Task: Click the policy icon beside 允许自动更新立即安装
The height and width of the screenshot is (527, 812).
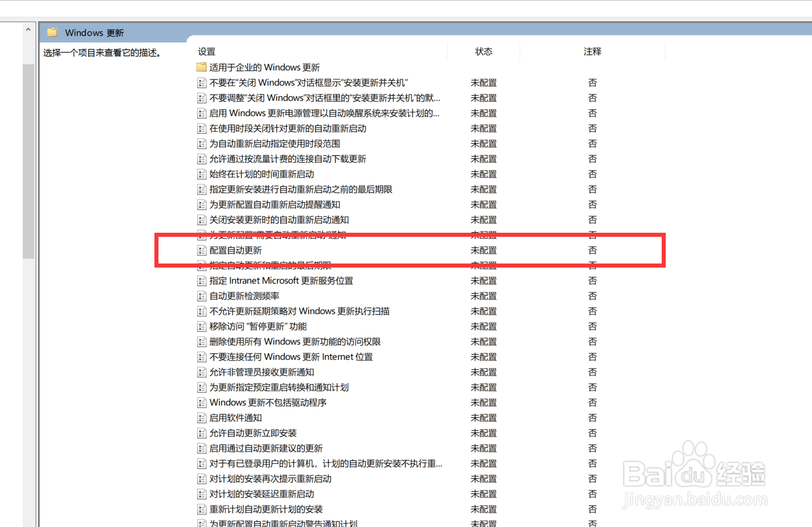Action: click(201, 432)
